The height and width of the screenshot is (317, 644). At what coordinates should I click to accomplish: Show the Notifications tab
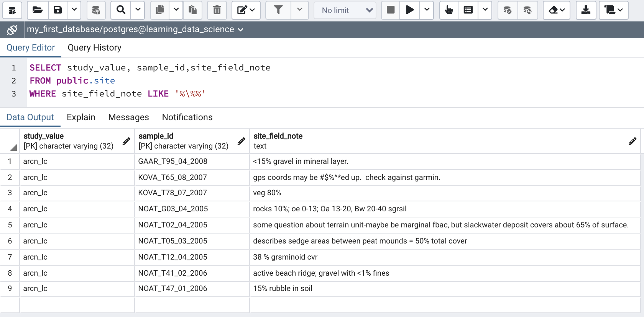[x=187, y=117]
